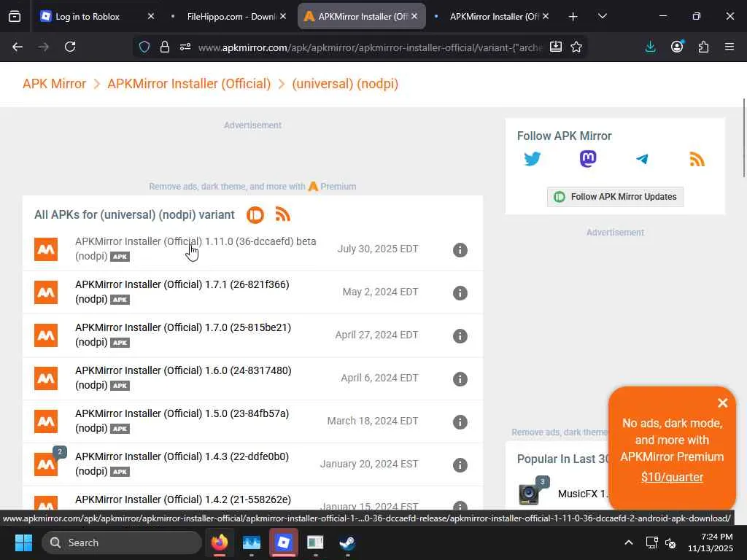Click the July 30, 2025 EDT date

(x=378, y=249)
